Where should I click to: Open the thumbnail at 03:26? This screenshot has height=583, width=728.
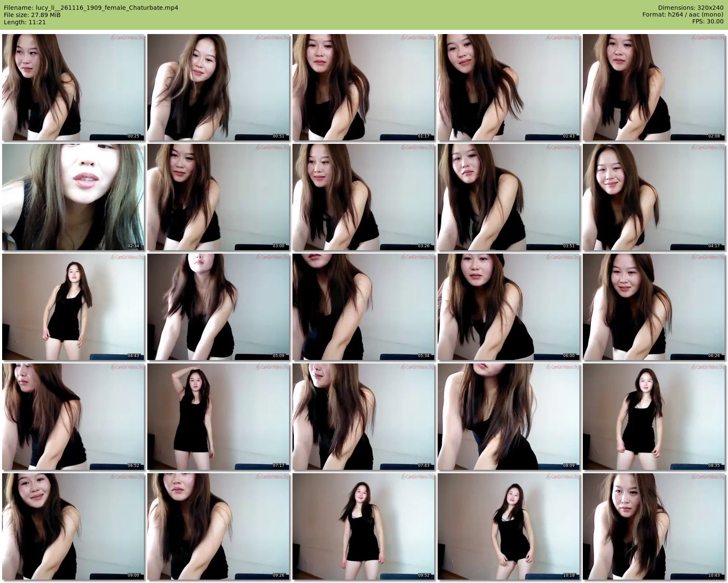pyautogui.click(x=363, y=197)
